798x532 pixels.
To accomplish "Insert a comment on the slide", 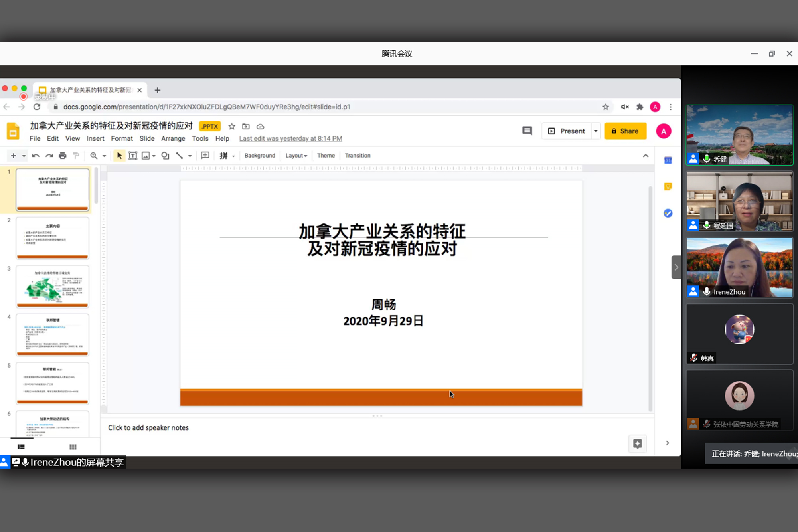I will (x=205, y=156).
